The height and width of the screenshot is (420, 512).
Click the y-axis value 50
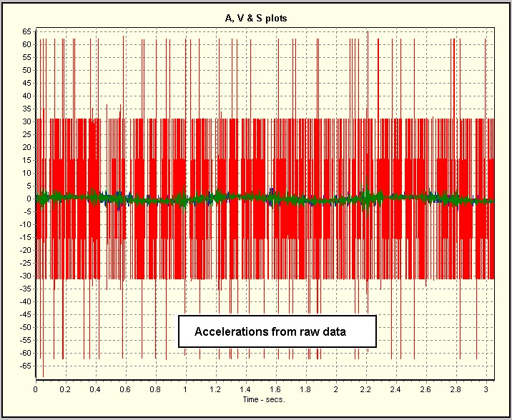pyautogui.click(x=26, y=70)
